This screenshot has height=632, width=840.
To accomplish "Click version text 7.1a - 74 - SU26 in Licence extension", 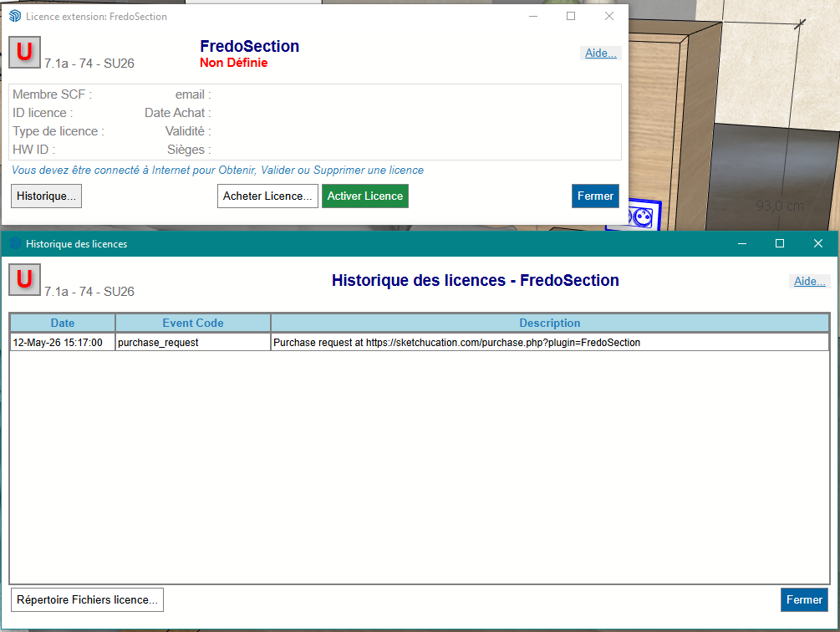I will coord(89,64).
